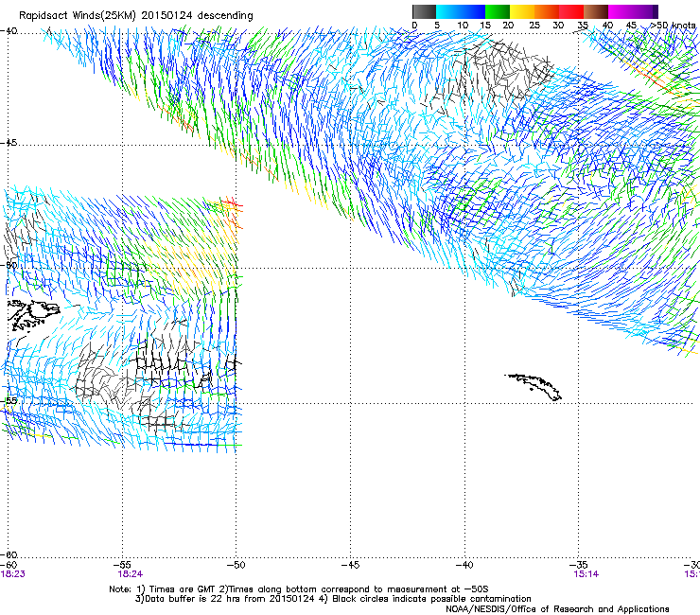Click the purple 45-50 knots legend swatch

pos(645,11)
